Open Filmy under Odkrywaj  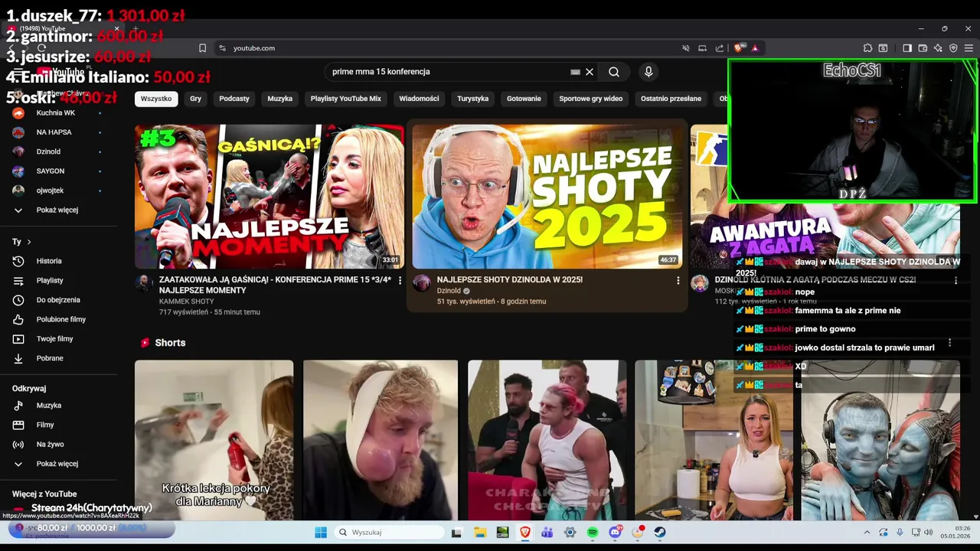pos(45,425)
